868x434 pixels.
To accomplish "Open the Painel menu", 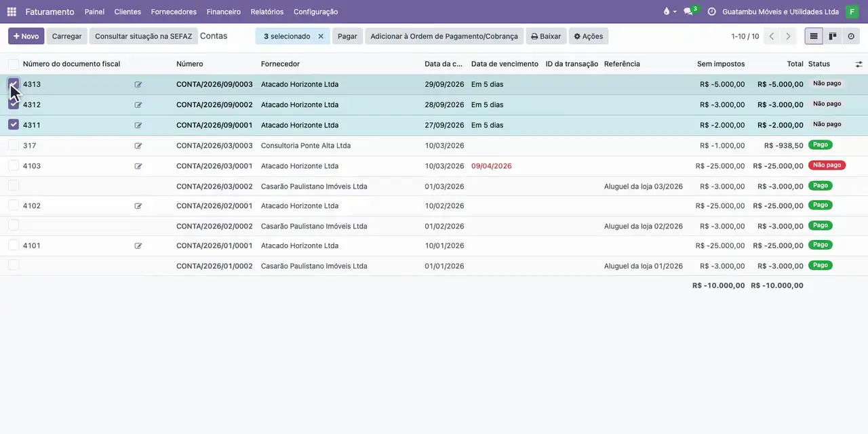I will [x=94, y=12].
